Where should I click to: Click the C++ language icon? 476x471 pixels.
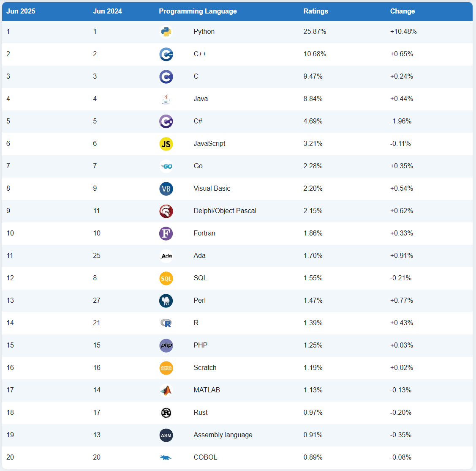pos(166,54)
